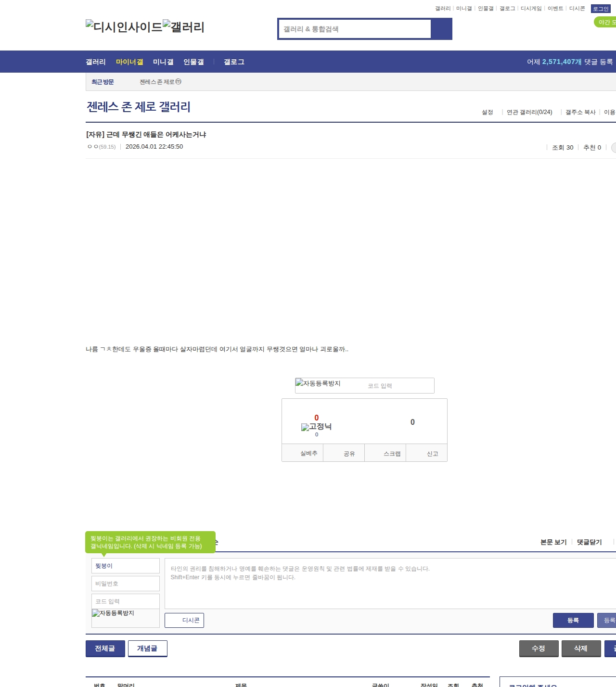Click the 비밀번호 password field

[x=126, y=584]
